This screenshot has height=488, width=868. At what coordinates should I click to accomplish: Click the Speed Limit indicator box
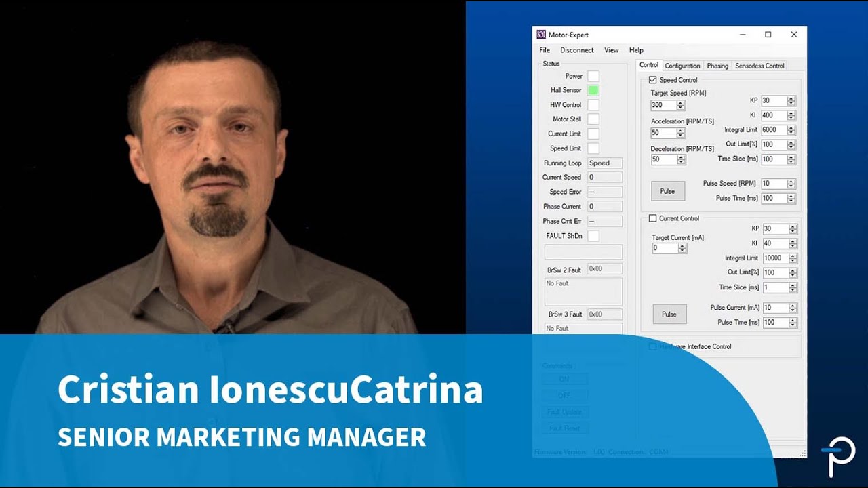(x=593, y=148)
